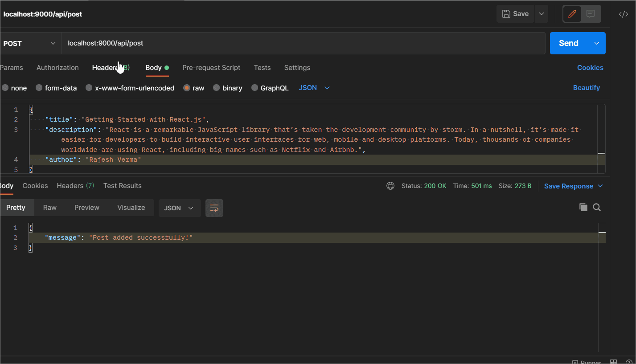Click the Beautify link

586,88
